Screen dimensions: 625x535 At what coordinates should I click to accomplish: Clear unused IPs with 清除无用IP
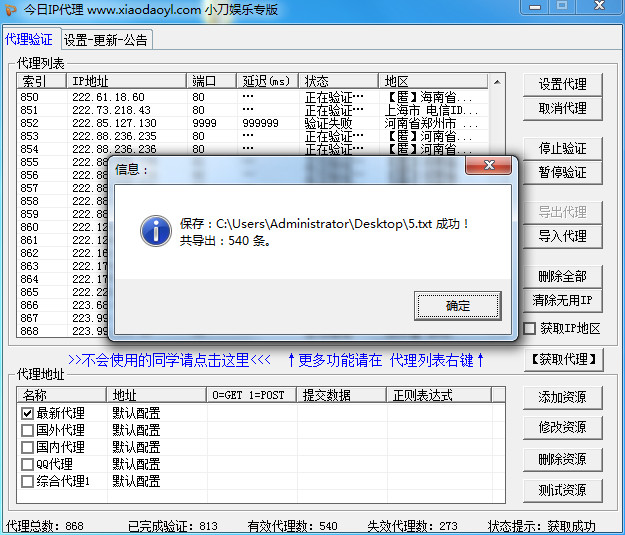click(562, 300)
